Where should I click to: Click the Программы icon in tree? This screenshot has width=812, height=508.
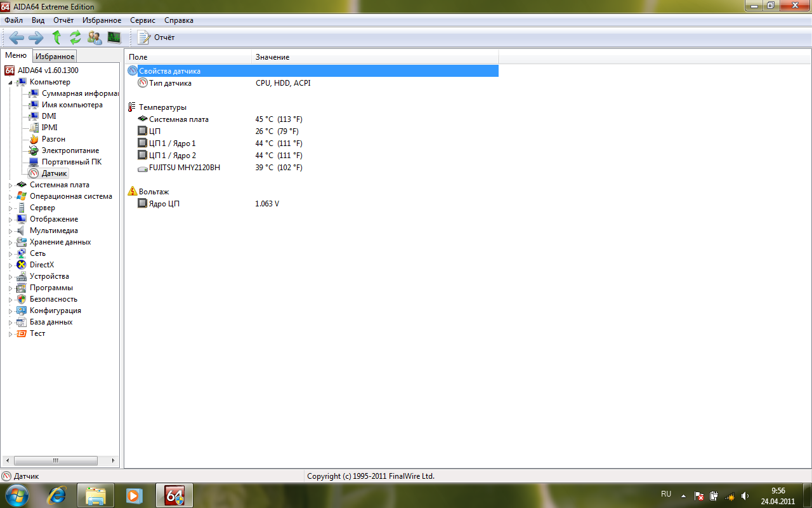[22, 288]
